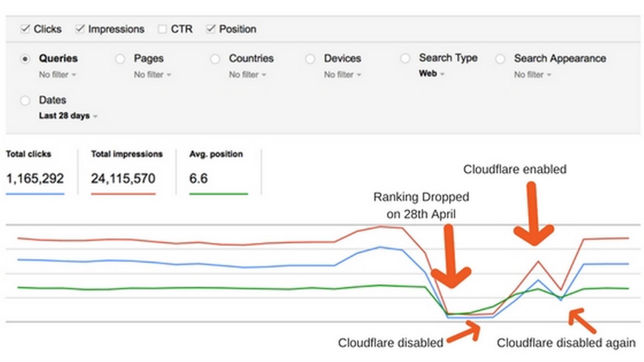Click the Position checkbox label text
Screen dimensions: 644x362
[x=237, y=29]
